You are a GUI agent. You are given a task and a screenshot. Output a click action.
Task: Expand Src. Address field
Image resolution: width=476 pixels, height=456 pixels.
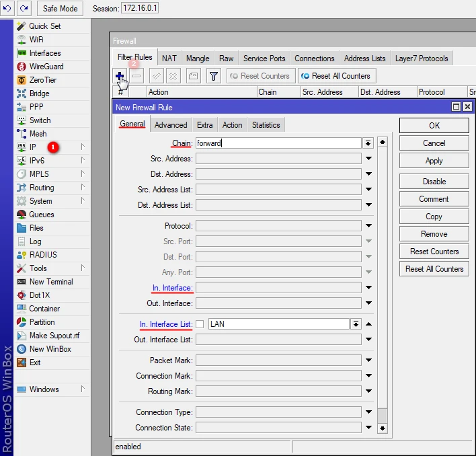point(368,159)
